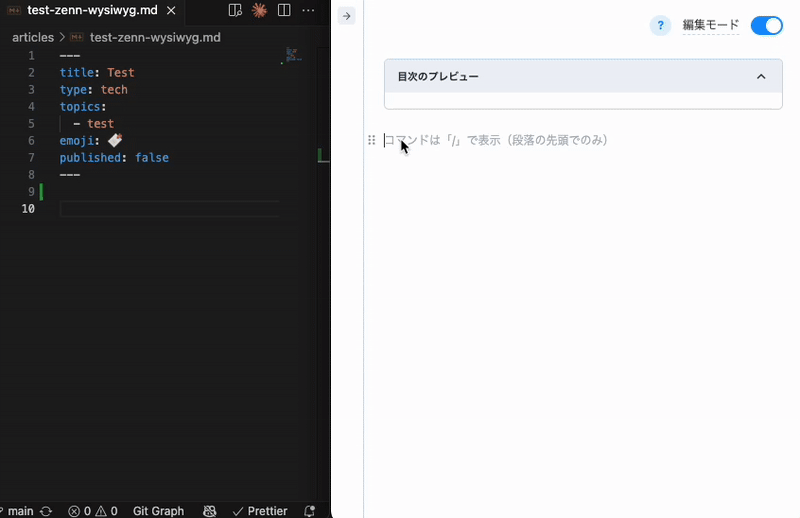Click the "- test" list entry
The width and height of the screenshot is (800, 518).
click(x=93, y=124)
